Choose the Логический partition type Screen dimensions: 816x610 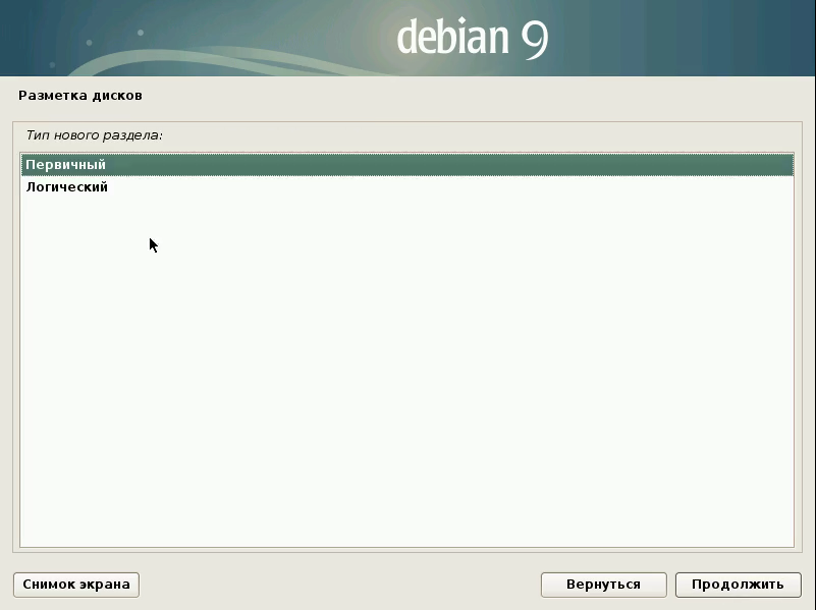67,187
